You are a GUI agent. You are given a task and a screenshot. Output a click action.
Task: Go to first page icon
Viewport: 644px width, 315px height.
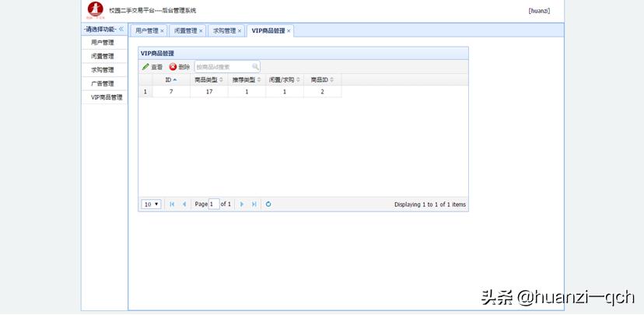[x=172, y=204]
